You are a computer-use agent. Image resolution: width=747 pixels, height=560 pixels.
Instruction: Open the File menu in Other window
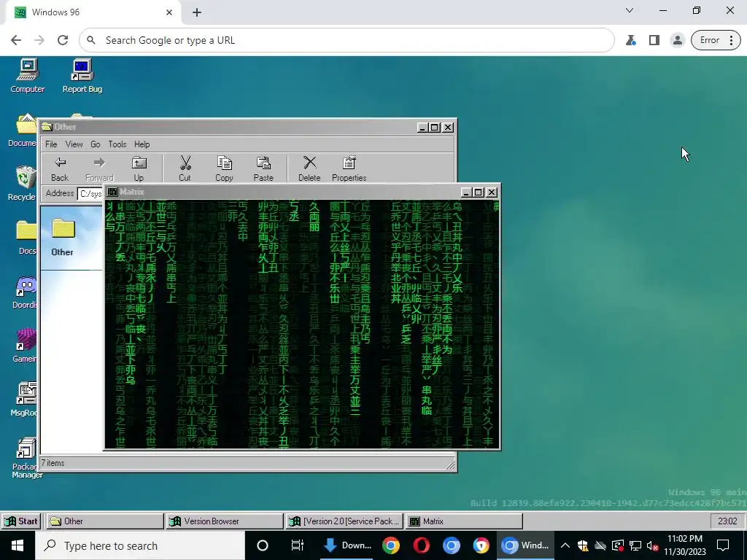click(x=51, y=144)
